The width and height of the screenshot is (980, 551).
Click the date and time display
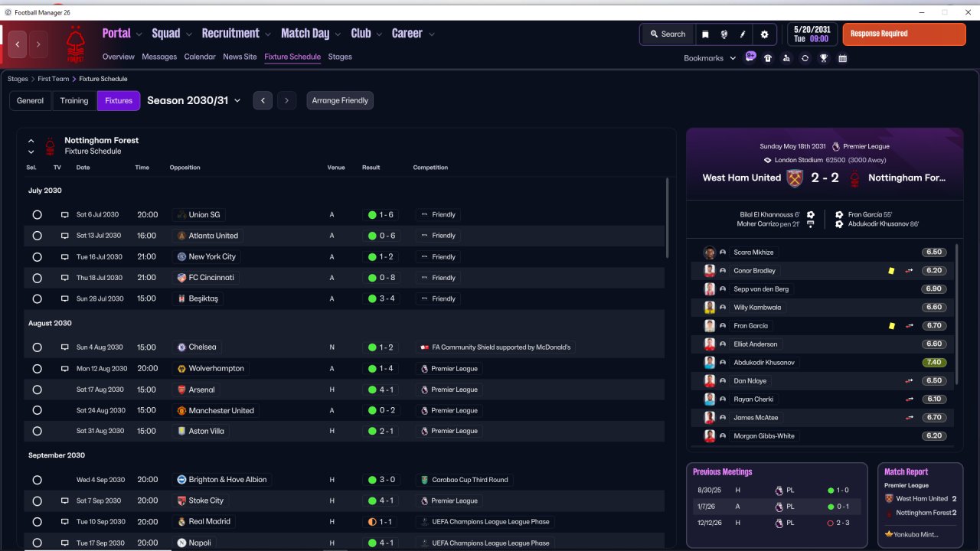coord(811,34)
